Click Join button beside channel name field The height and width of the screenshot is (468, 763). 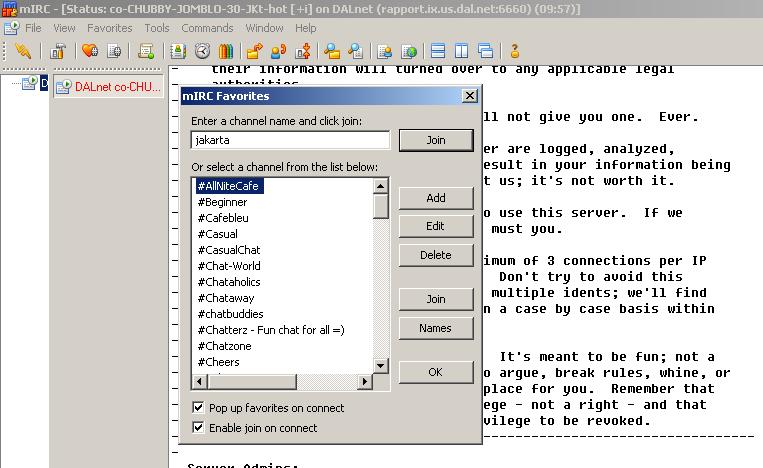pos(436,140)
